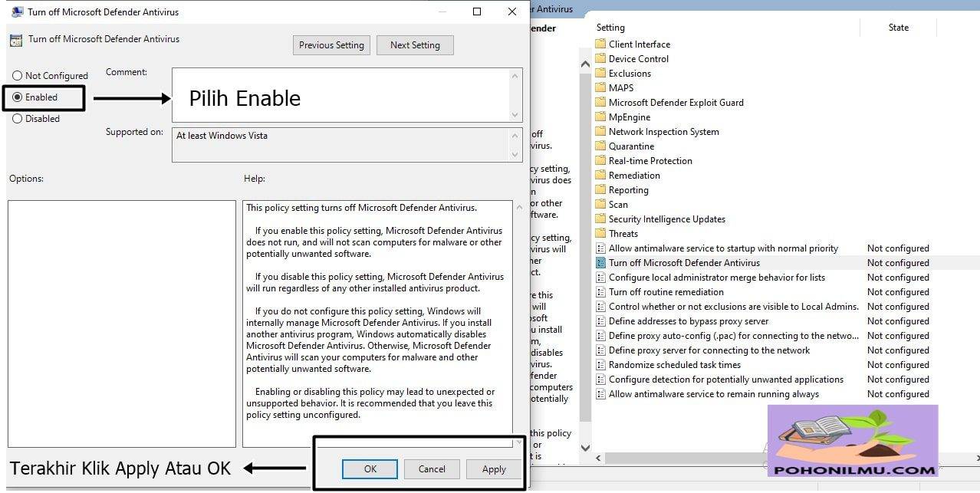Open the MpEngine folder icon
This screenshot has width=980, height=493.
click(x=601, y=117)
